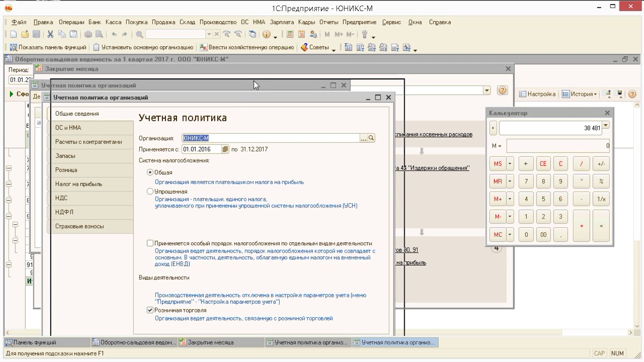Click the New document icon in toolbar
Screen dimensions: 644x362
click(14, 34)
